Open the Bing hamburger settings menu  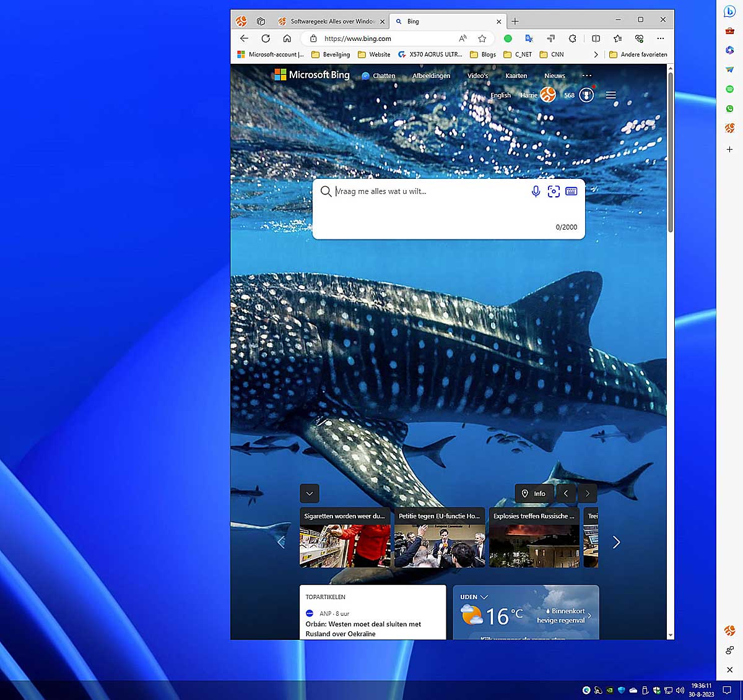(611, 95)
